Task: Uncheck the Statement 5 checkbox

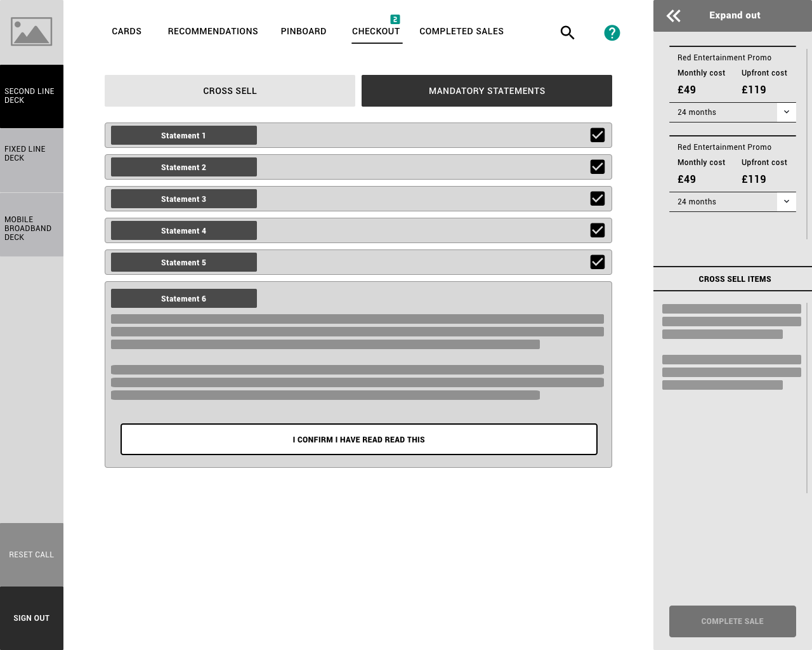Action: click(598, 262)
